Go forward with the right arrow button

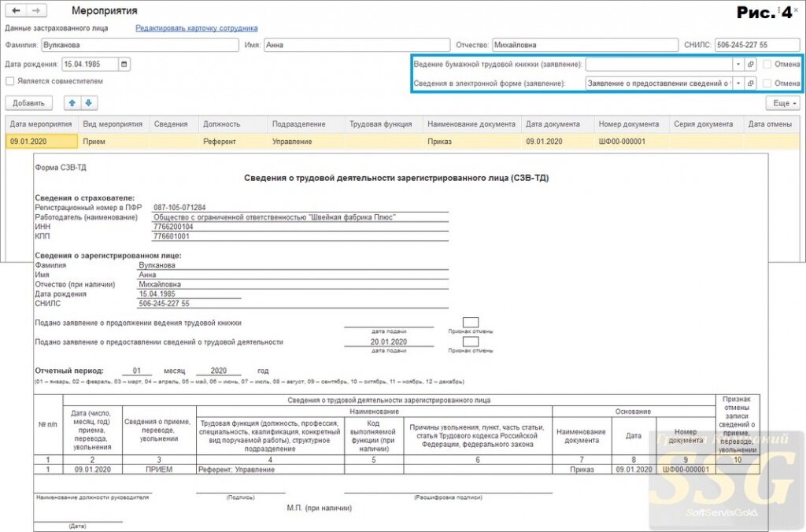click(36, 10)
